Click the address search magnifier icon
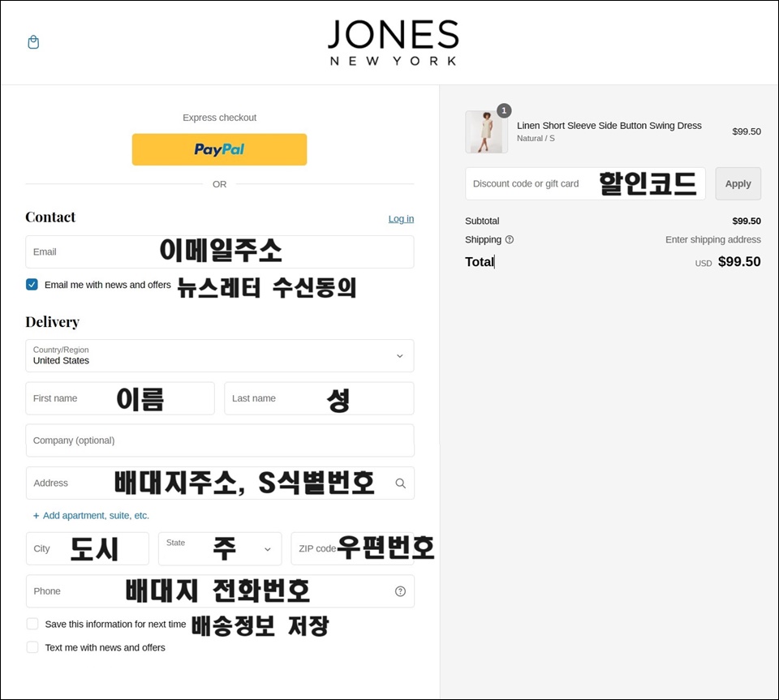Screen dimensions: 779x700 tap(400, 483)
